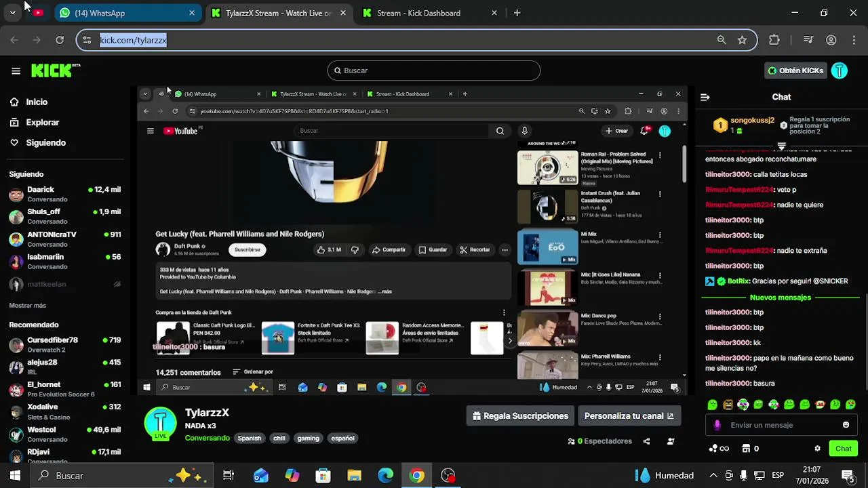The height and width of the screenshot is (488, 868).
Task: Click Personaliza tu canal button
Action: click(629, 416)
